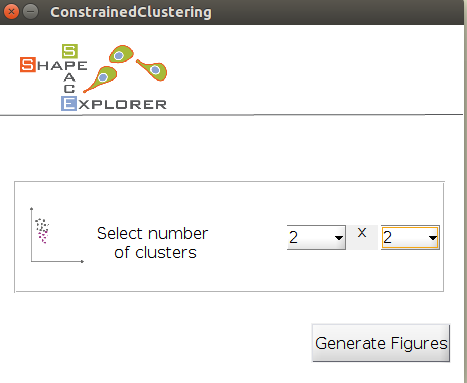Select the first combo box showing 2
This screenshot has width=467, height=383.
316,238
